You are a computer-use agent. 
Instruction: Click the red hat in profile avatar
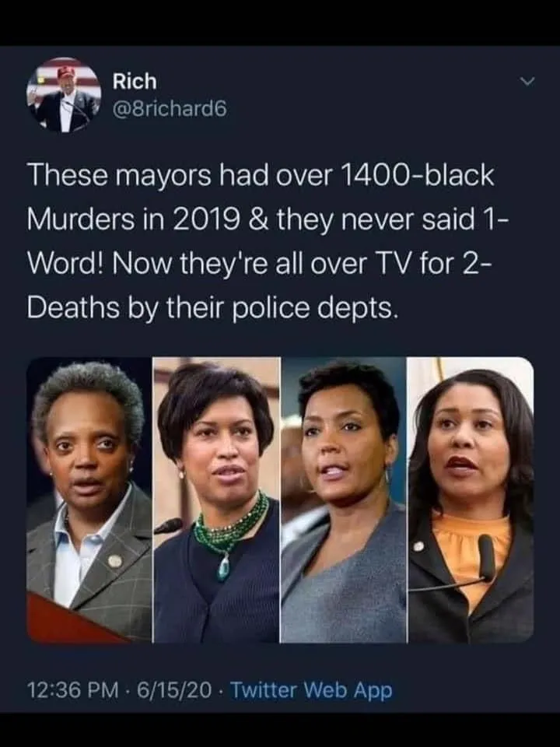pyautogui.click(x=66, y=73)
